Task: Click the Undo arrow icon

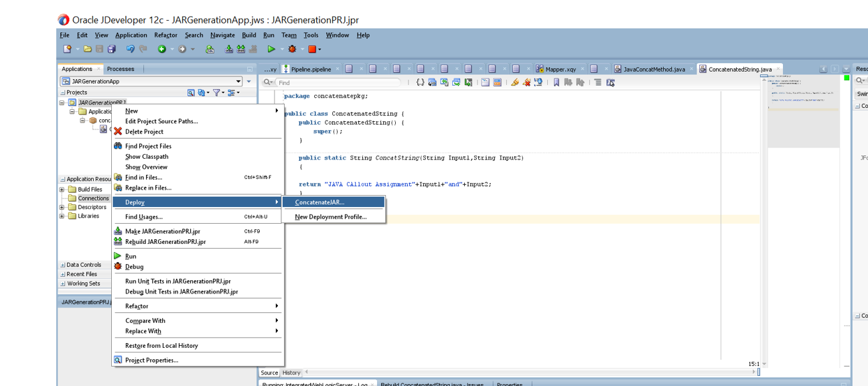Action: pyautogui.click(x=130, y=49)
